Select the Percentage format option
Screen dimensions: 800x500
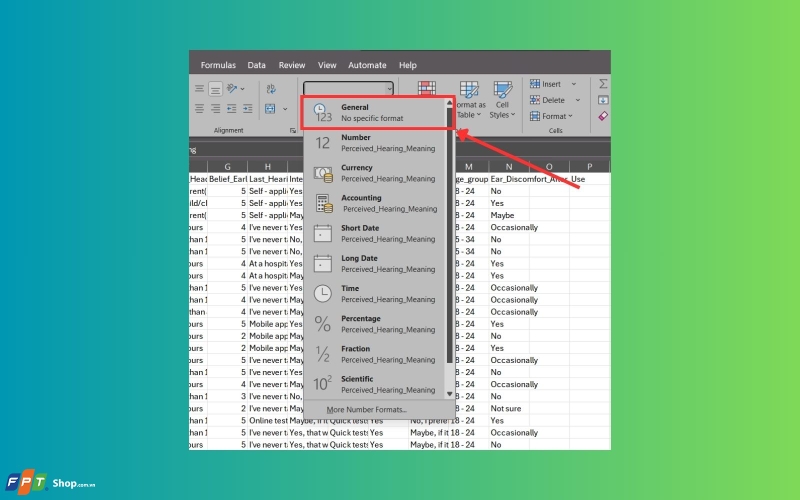click(375, 323)
